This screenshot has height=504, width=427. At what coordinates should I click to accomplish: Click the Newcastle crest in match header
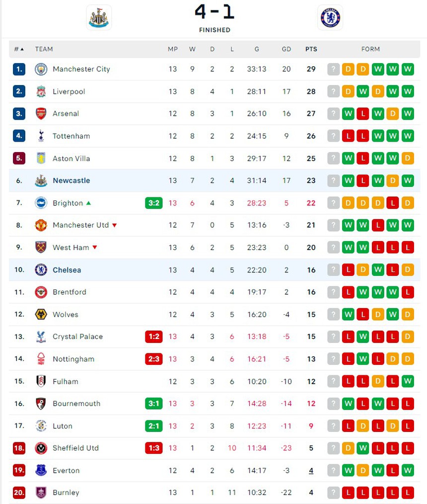tap(98, 18)
